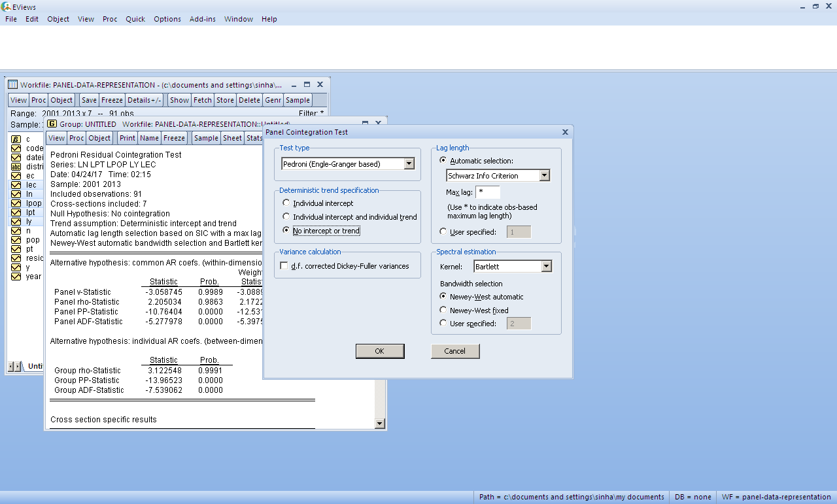Click the "Group ADF-Statistic" row label

[89, 390]
